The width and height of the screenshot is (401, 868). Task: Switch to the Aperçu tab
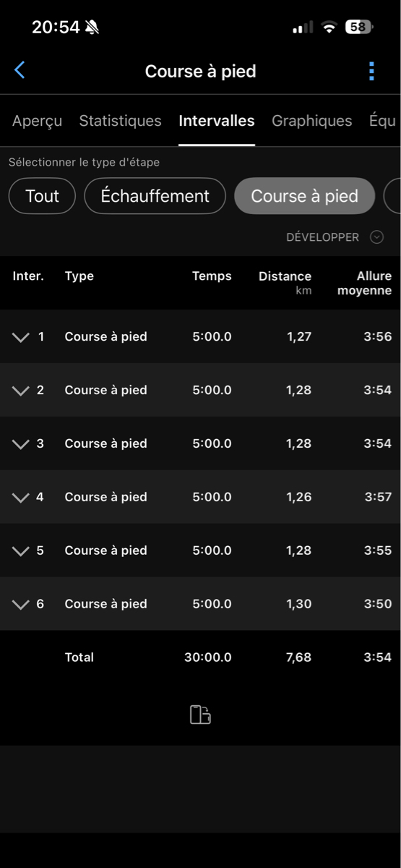pos(37,121)
